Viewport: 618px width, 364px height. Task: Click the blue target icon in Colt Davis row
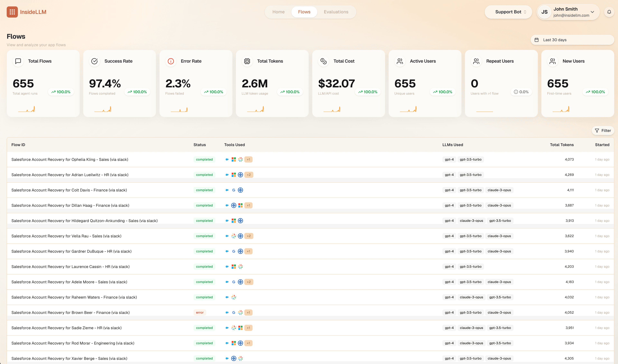240,190
